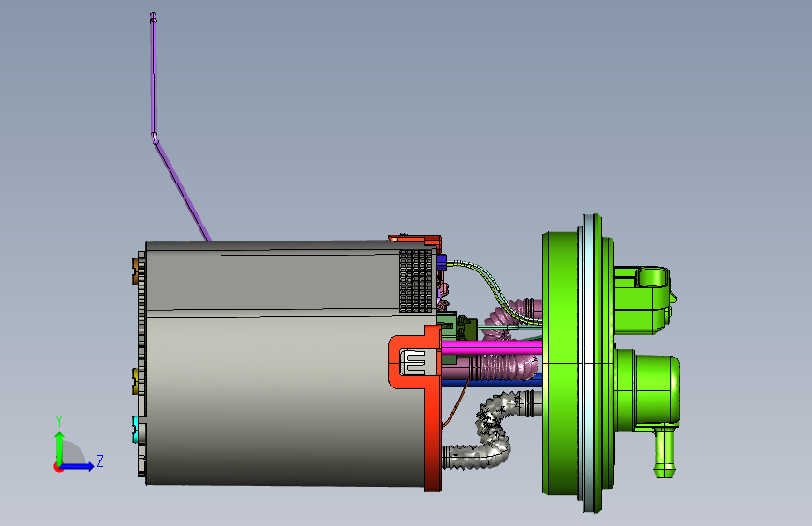Viewport: 812px width, 526px height.
Task: Select the orange clip at housing top-left
Action: point(136,272)
